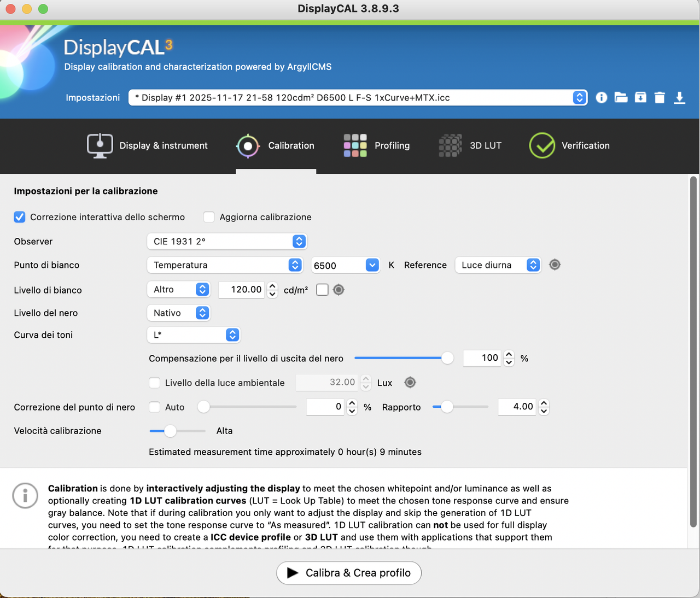
Task: Select the Calibration tab label
Action: point(291,145)
